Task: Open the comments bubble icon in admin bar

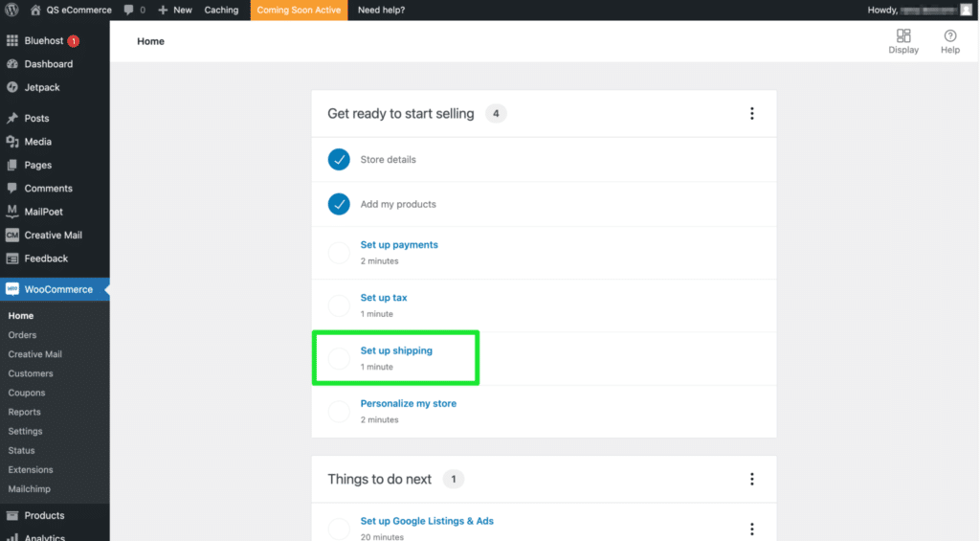Action: (x=129, y=10)
